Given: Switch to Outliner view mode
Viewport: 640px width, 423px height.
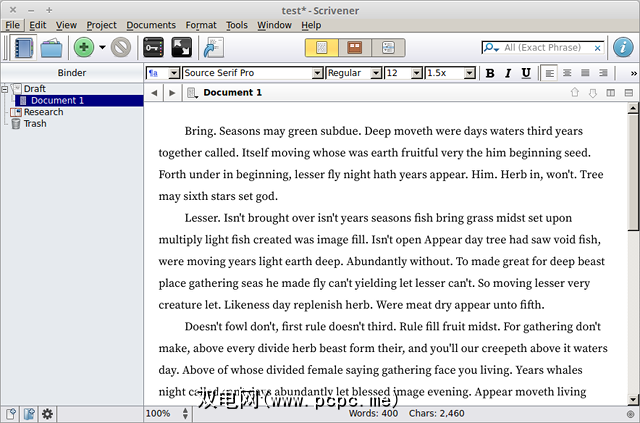Looking at the screenshot, I should pyautogui.click(x=388, y=47).
